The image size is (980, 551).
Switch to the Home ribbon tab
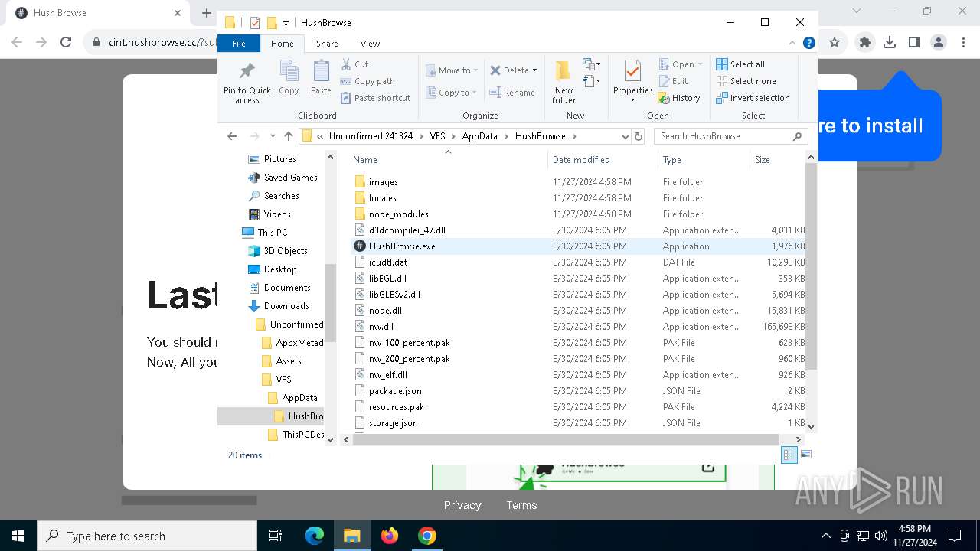[x=282, y=44]
